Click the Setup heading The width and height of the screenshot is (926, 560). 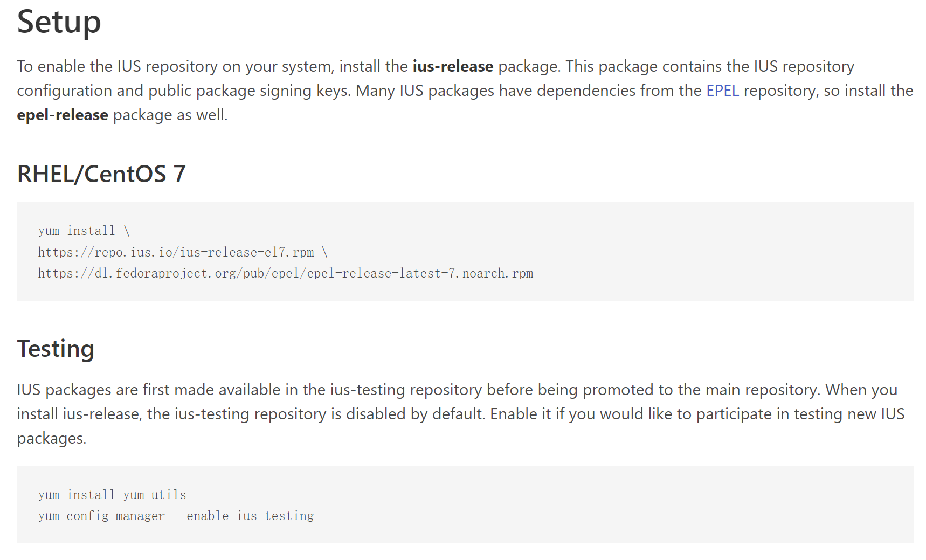(x=59, y=22)
